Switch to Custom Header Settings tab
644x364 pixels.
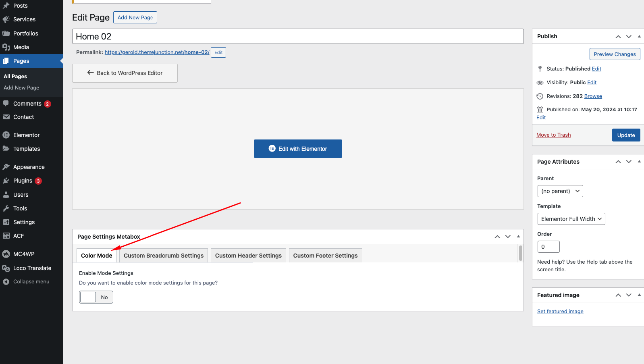[248, 256]
